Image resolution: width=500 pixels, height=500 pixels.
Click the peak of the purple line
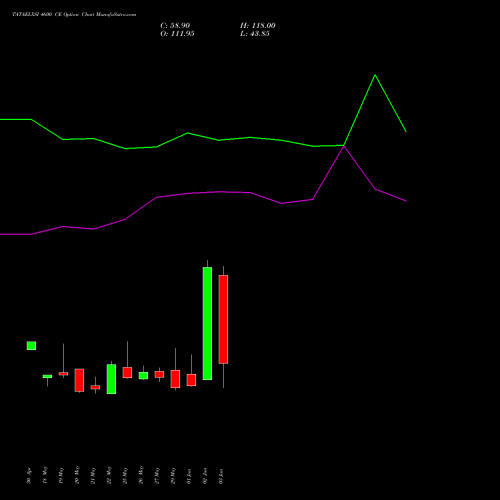tap(344, 146)
